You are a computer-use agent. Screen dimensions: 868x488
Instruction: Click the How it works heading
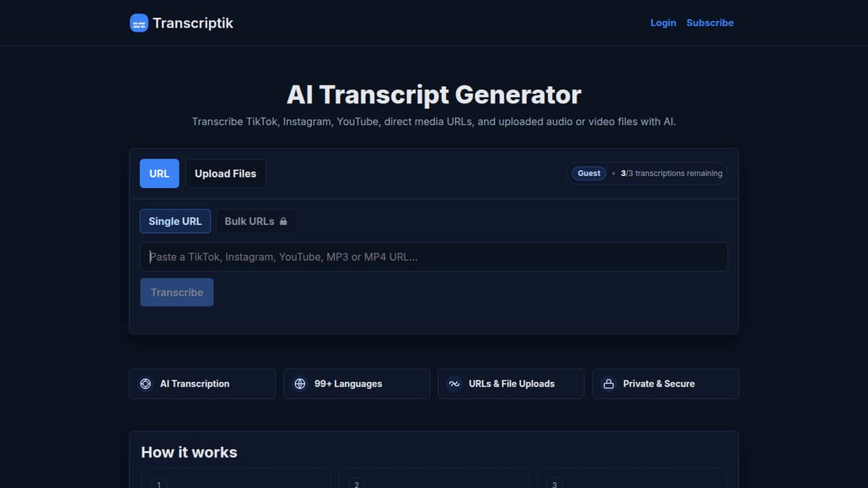(x=189, y=453)
